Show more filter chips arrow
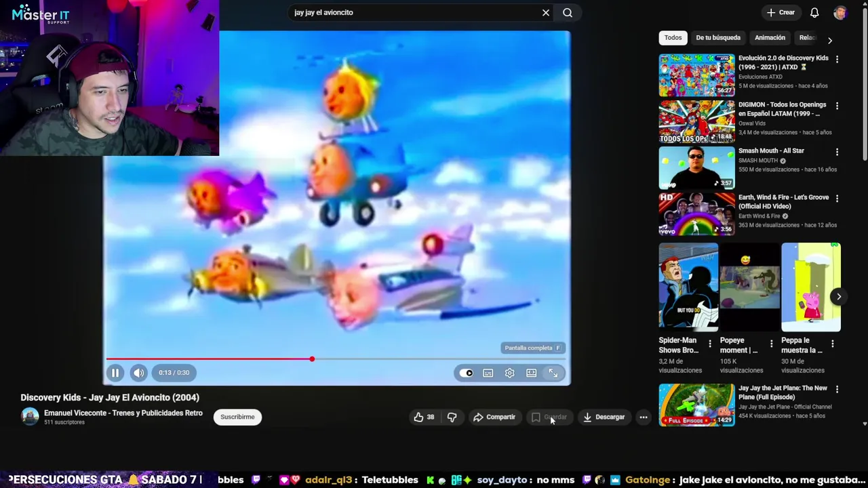The width and height of the screenshot is (868, 488). (x=829, y=40)
